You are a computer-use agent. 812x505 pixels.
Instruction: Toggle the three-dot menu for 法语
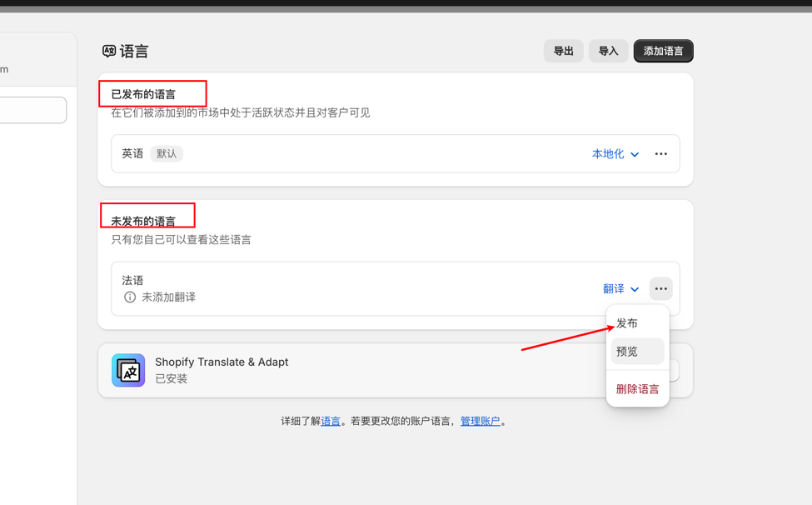[x=660, y=288]
